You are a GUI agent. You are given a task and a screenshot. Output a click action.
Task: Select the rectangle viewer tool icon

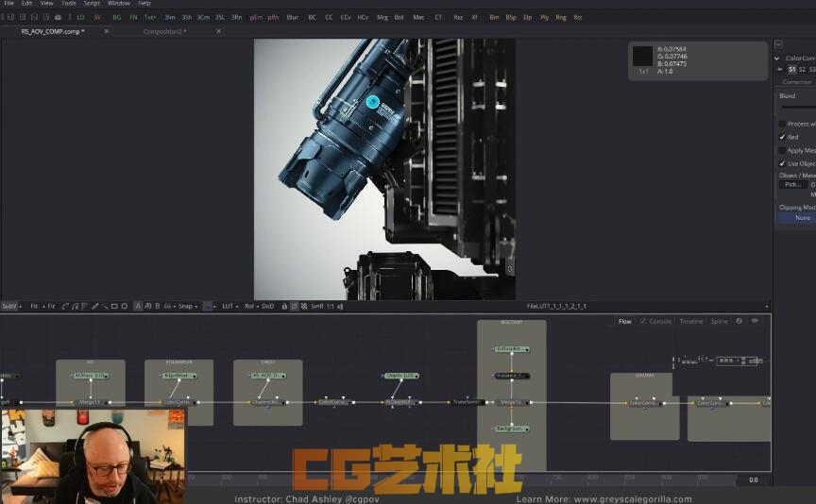pyautogui.click(x=114, y=307)
